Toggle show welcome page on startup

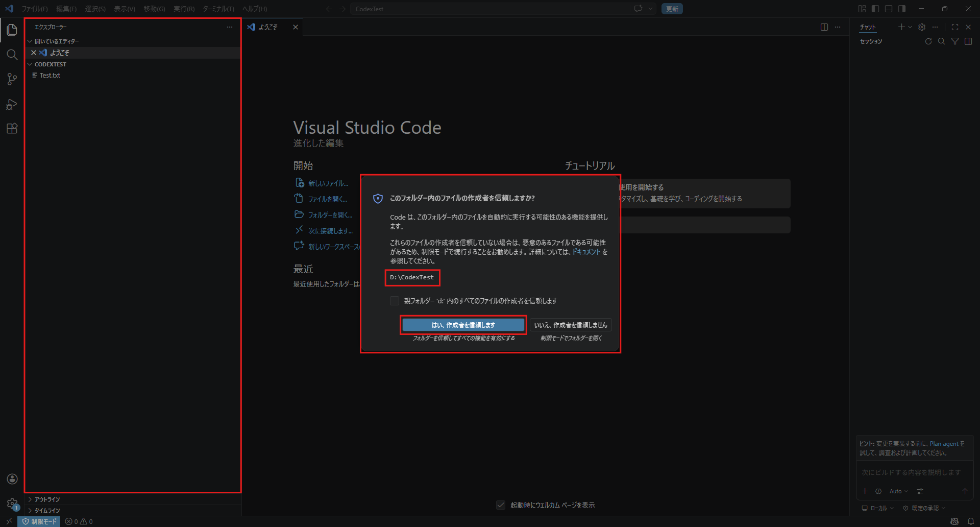pos(501,505)
